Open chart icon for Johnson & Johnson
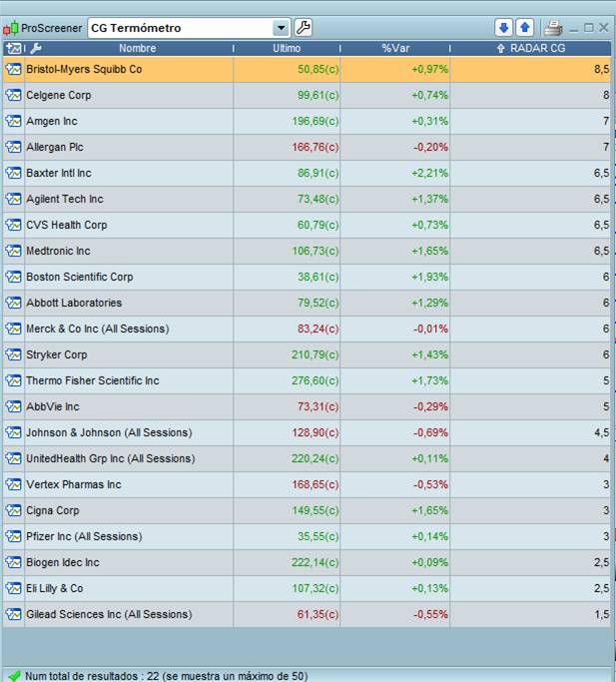The width and height of the screenshot is (616, 682). click(14, 432)
